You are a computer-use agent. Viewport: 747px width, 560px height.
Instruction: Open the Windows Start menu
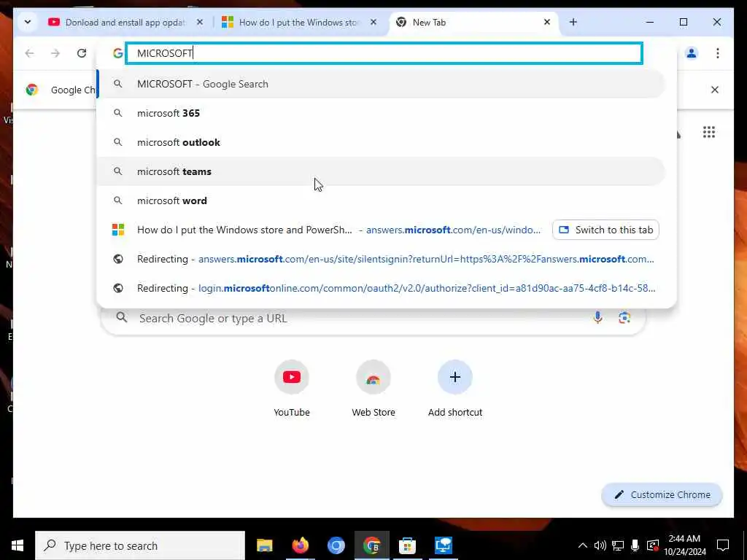pyautogui.click(x=18, y=545)
